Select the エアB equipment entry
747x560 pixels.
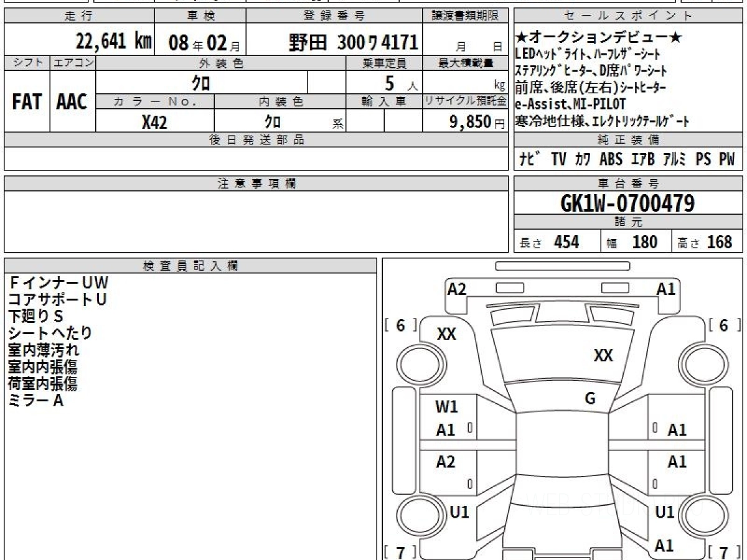[x=643, y=159]
